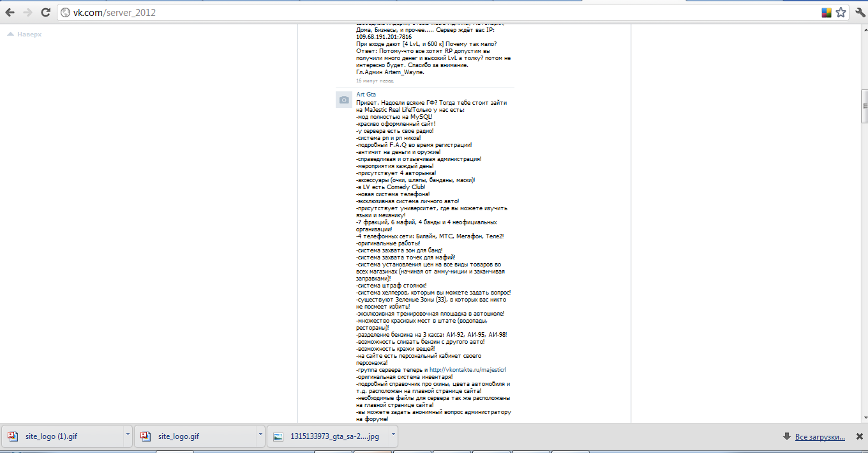Click the download arrow icon beside Все загрузки
Viewport: 868px width, 453px height.
(787, 437)
